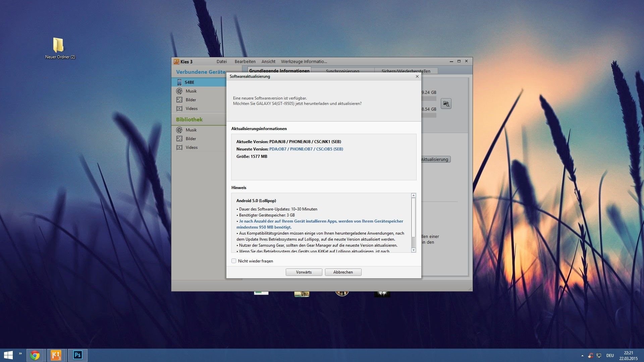Click the Größe: 1577 MB text

pos(252,156)
